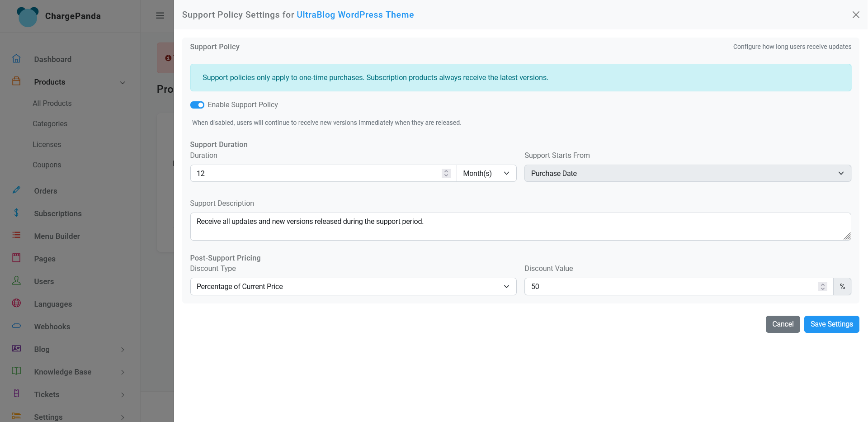Open the Month(s) duration unit dropdown
This screenshot has height=422, width=868.
tap(486, 173)
